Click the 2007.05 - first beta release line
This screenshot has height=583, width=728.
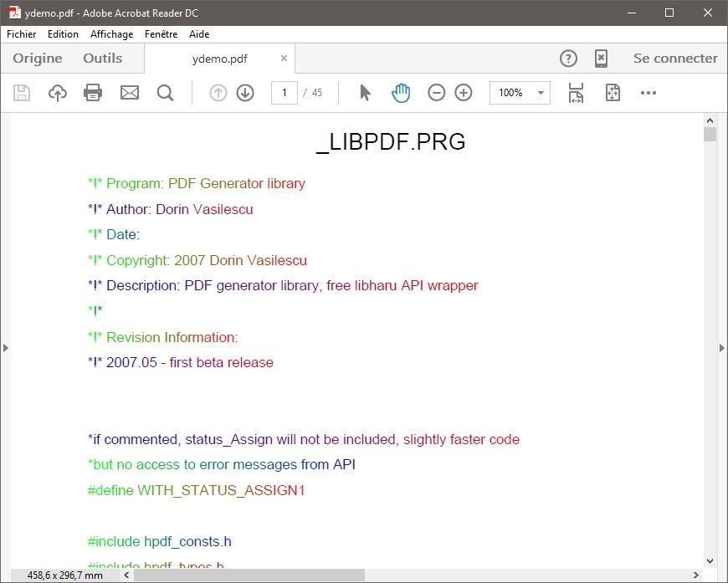tap(181, 362)
